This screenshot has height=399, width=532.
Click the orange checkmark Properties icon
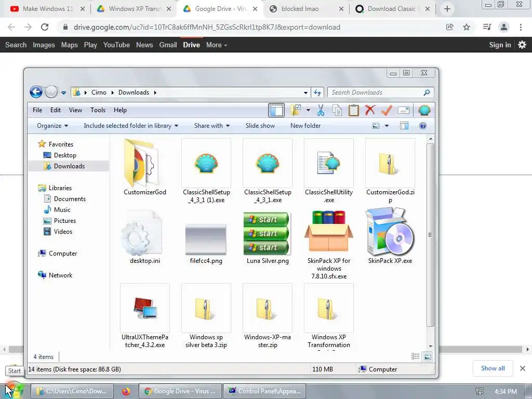coord(387,110)
